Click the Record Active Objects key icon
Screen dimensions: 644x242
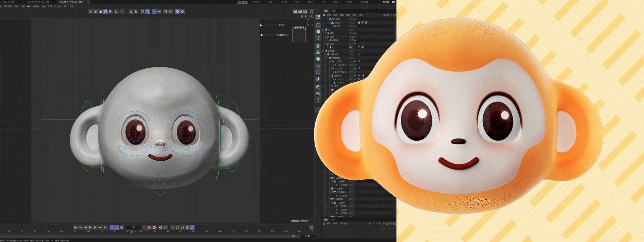[144, 228]
